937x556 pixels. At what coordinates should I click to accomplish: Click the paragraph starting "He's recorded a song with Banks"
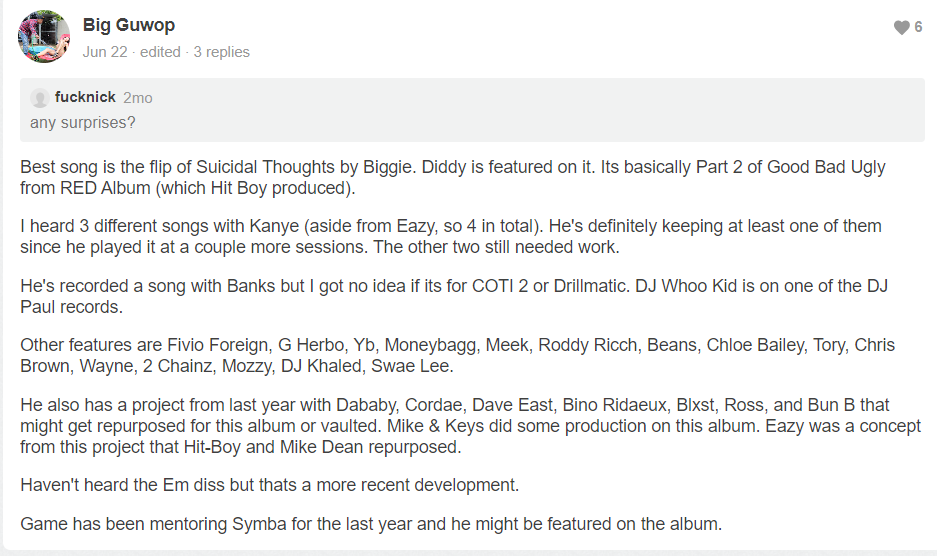click(448, 296)
